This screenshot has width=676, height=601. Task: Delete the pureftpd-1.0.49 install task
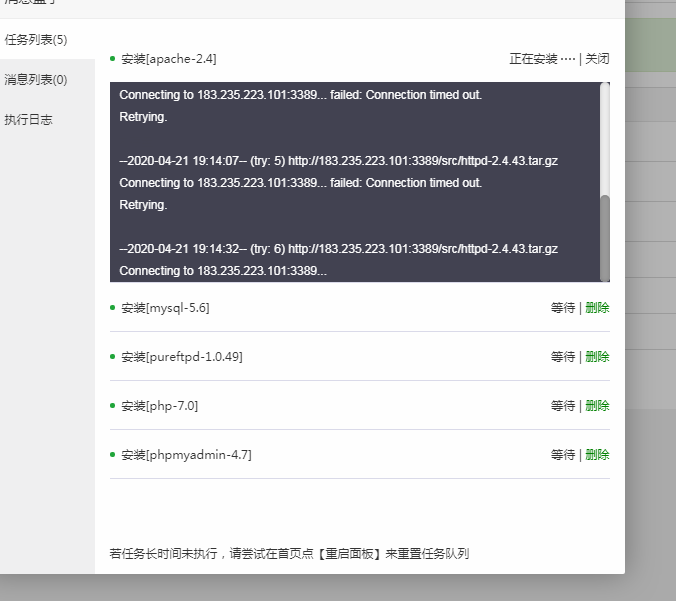pos(597,357)
